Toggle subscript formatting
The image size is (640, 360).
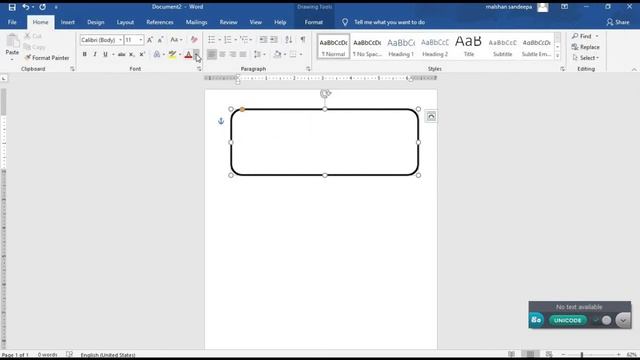click(131, 54)
